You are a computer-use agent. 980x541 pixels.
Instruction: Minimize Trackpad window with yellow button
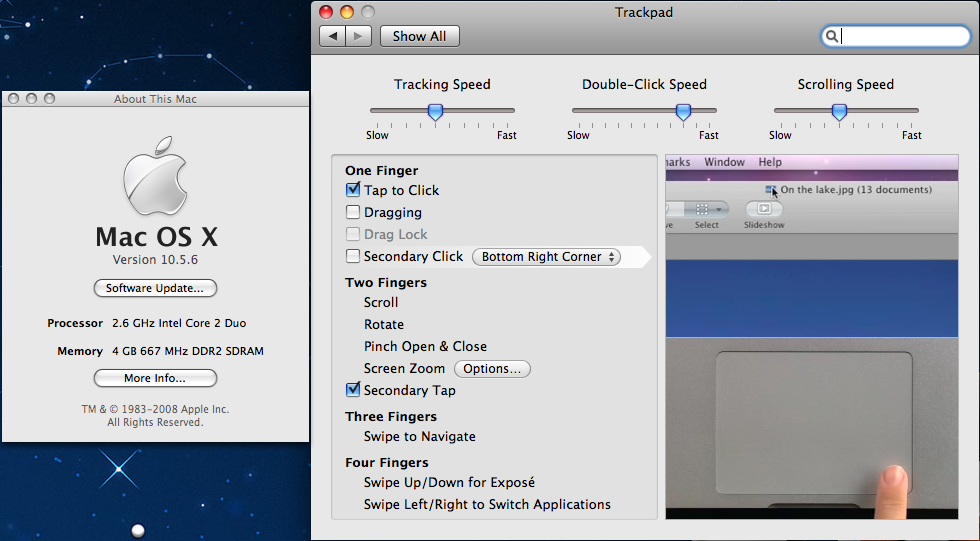click(x=347, y=12)
